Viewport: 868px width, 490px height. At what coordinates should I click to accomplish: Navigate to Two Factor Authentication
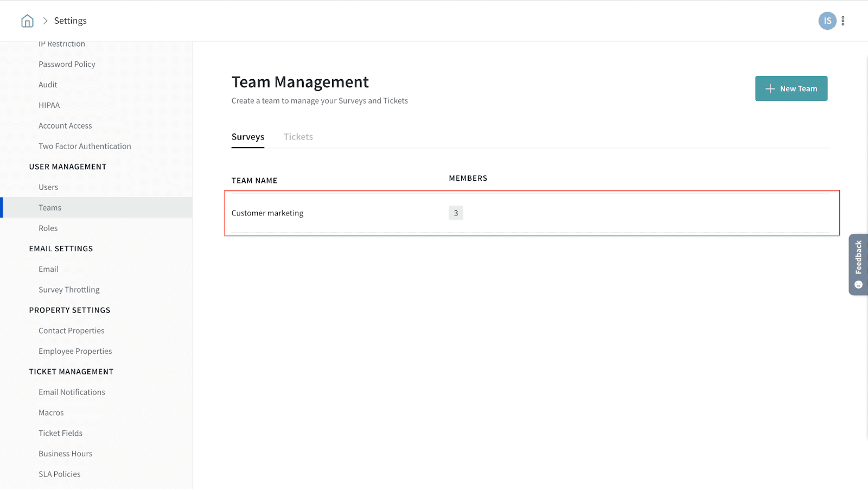click(x=85, y=147)
